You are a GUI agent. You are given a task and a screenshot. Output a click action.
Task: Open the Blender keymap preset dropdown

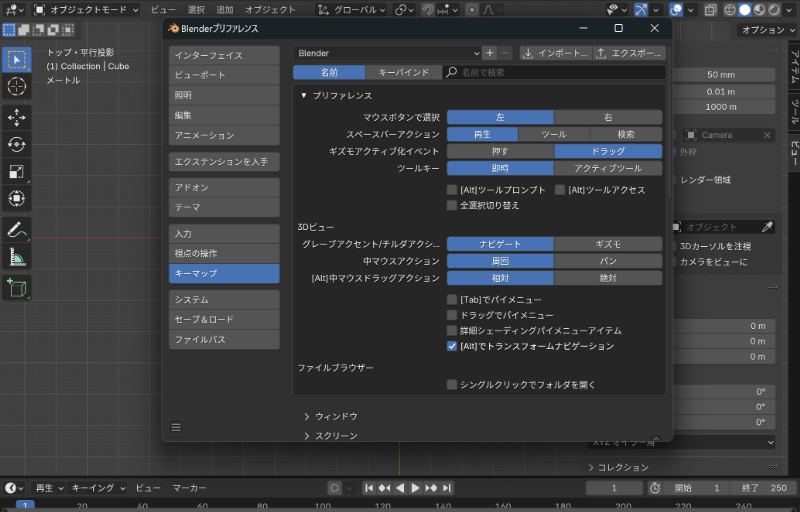[387, 53]
